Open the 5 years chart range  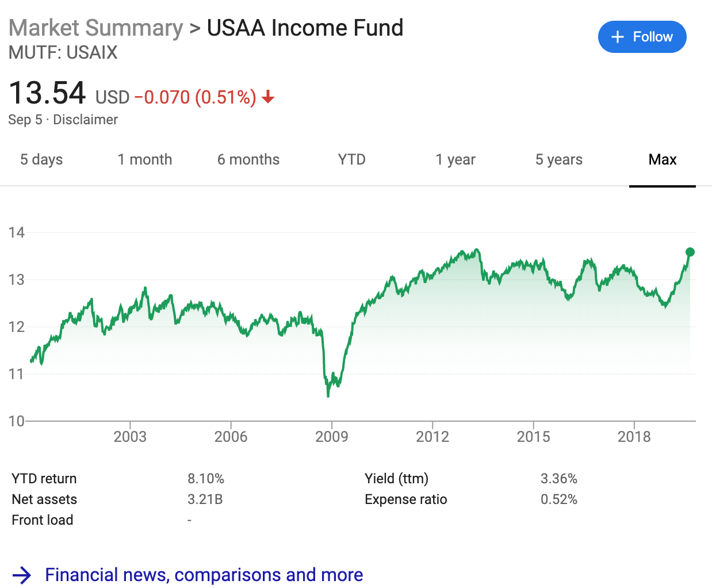coord(559,159)
